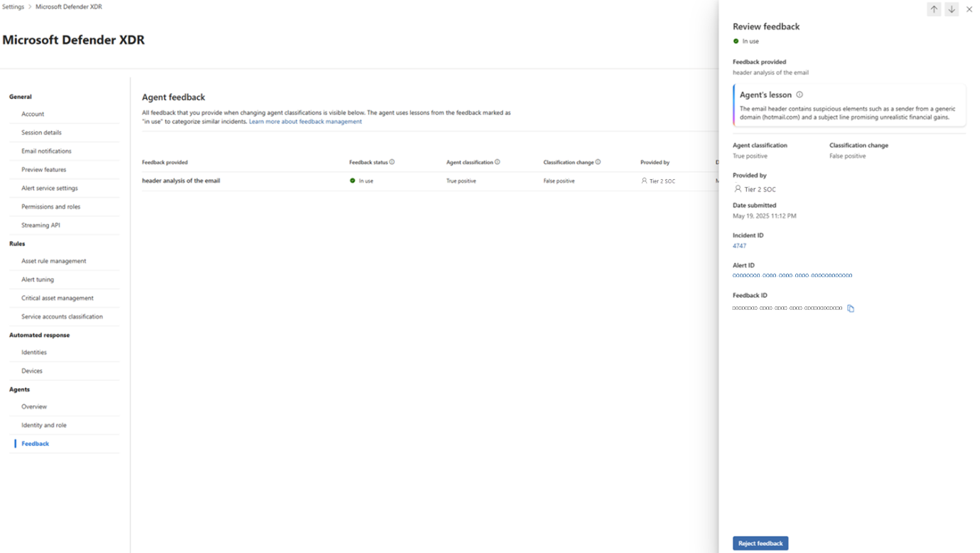980x553 pixels.
Task: Click the person icon in panel's Provided by
Action: (738, 189)
